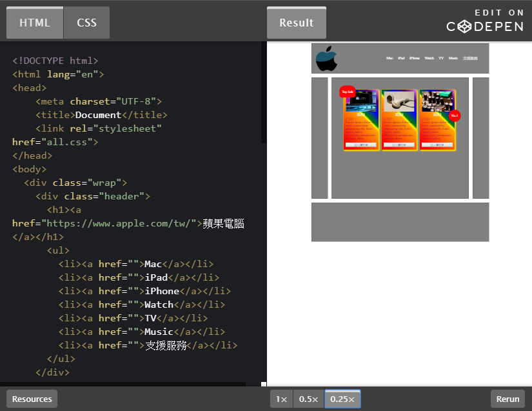The image size is (532, 411).
Task: Click earphones card title link
Action: tap(399, 114)
